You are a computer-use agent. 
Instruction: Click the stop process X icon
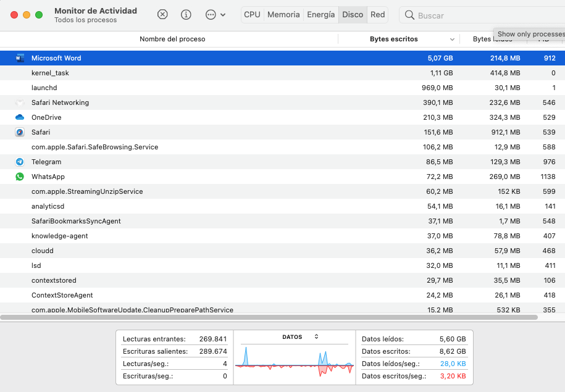tap(162, 15)
